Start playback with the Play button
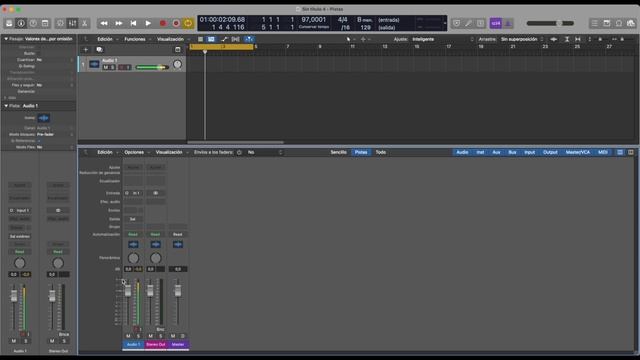The image size is (640, 360). pyautogui.click(x=148, y=23)
